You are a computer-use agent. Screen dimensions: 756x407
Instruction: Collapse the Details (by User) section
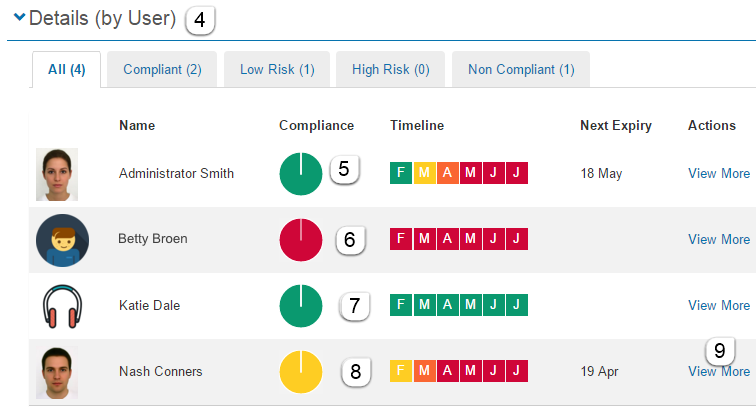tap(18, 19)
